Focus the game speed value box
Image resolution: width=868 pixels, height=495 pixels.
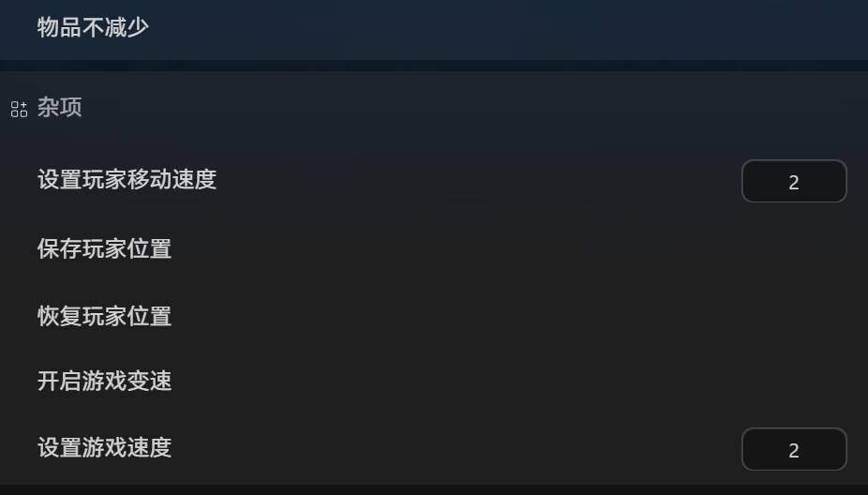(794, 449)
